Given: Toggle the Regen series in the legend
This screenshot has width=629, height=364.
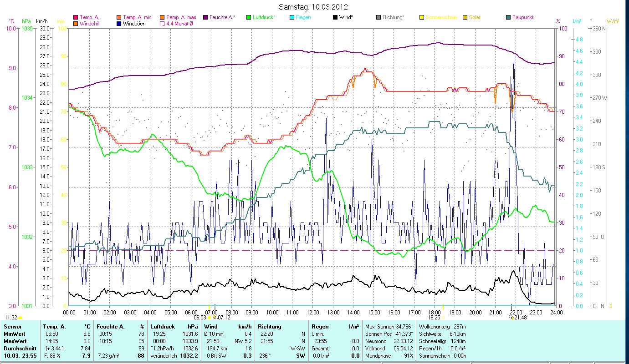Looking at the screenshot, I should tap(303, 18).
